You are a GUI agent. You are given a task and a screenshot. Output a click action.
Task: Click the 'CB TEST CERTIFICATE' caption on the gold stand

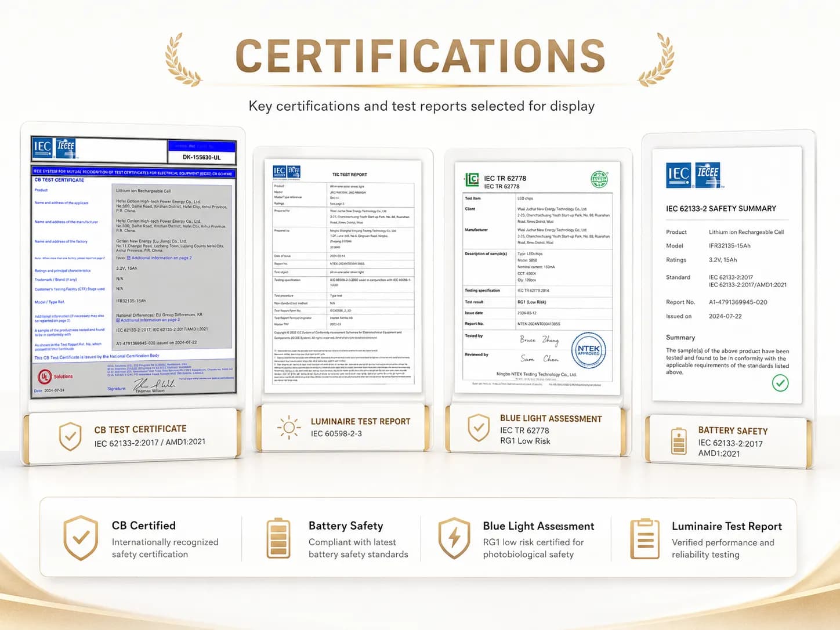(x=140, y=430)
